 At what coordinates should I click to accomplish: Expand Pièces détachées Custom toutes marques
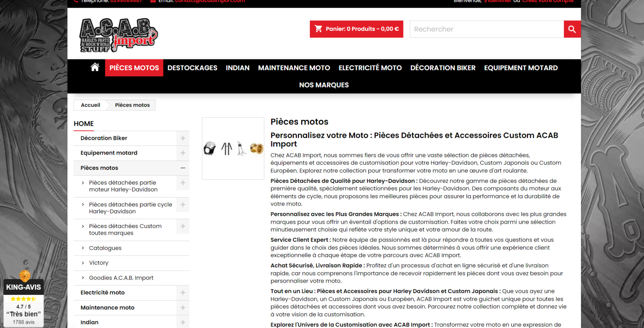pyautogui.click(x=183, y=226)
